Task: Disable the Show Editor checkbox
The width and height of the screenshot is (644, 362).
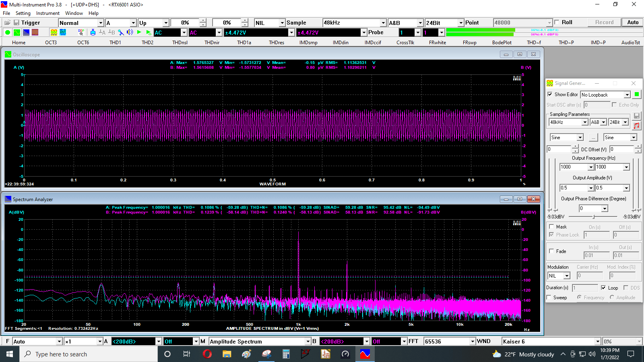Action: pyautogui.click(x=550, y=95)
